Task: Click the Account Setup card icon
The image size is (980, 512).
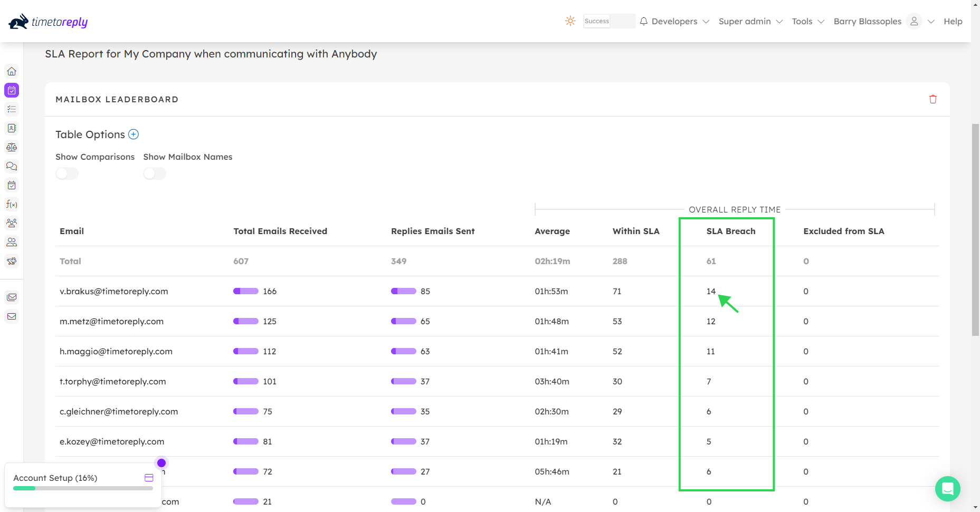Action: [149, 478]
